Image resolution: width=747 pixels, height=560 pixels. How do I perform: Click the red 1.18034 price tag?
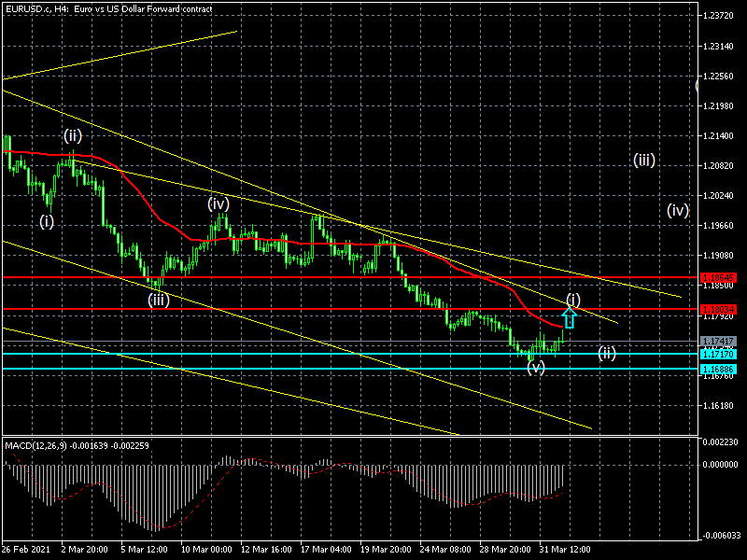pyautogui.click(x=721, y=309)
